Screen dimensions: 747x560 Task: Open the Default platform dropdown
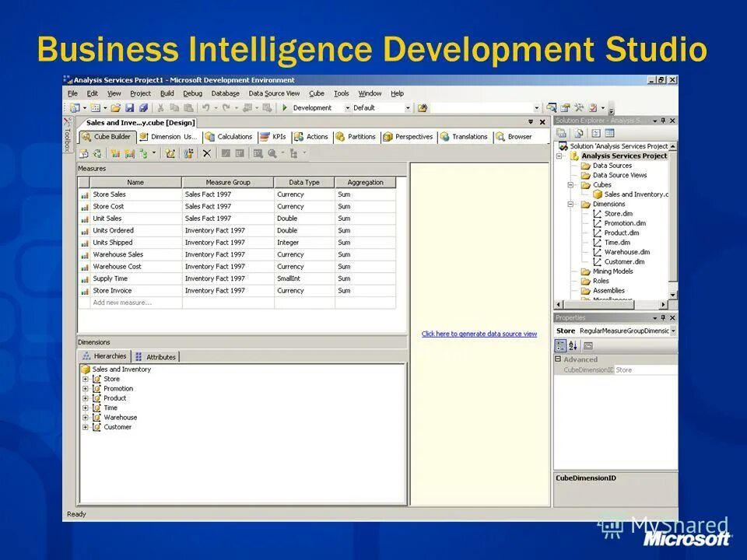point(408,108)
